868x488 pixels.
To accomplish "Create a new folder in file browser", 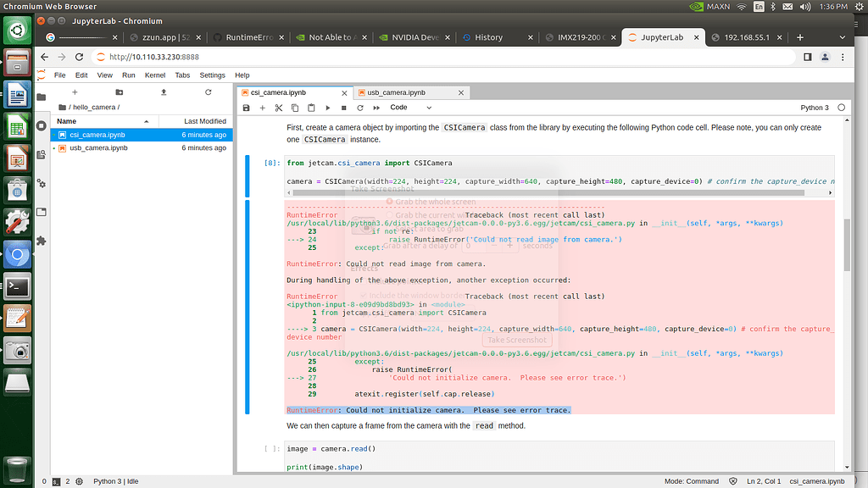I will pyautogui.click(x=119, y=91).
